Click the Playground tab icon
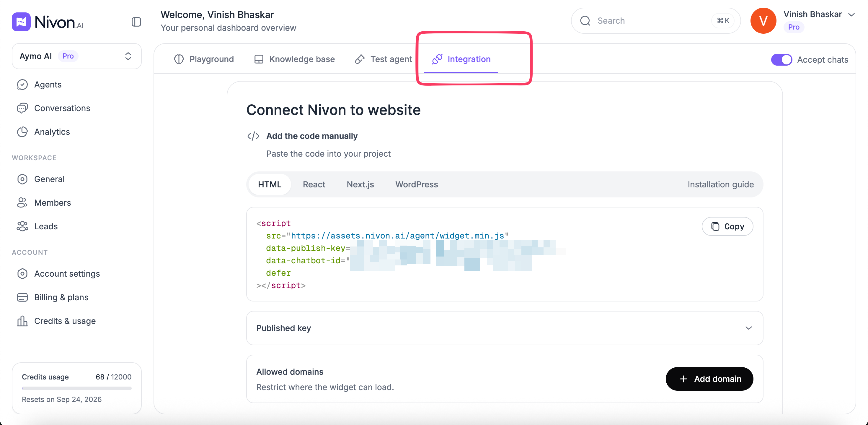The width and height of the screenshot is (868, 425). click(179, 59)
